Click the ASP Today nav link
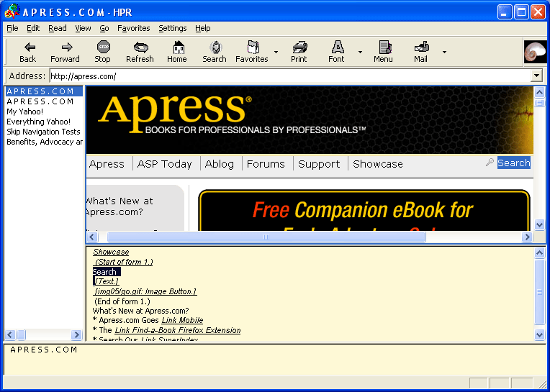550x392 pixels. click(x=165, y=164)
